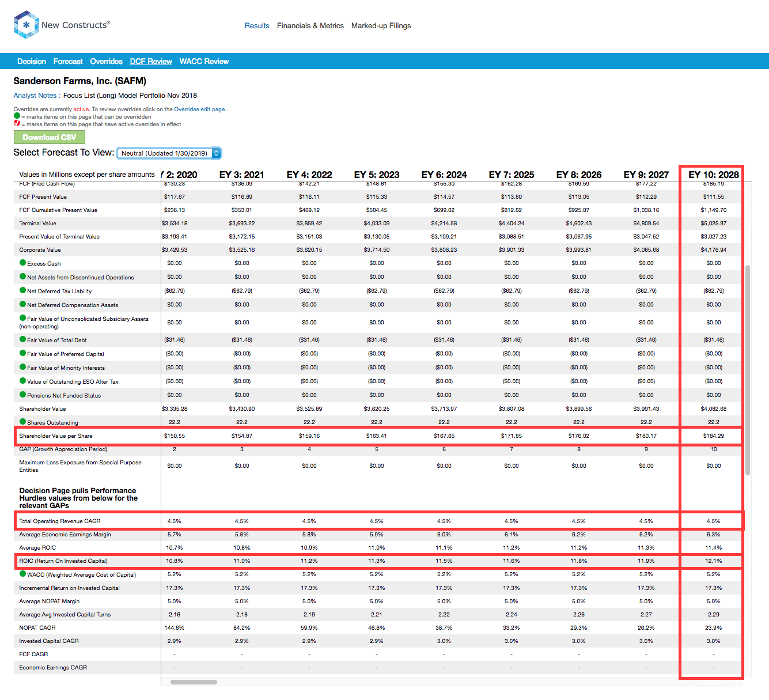This screenshot has width=769, height=700.
Task: Click green override dot beside Excess Cash
Action: [22, 263]
